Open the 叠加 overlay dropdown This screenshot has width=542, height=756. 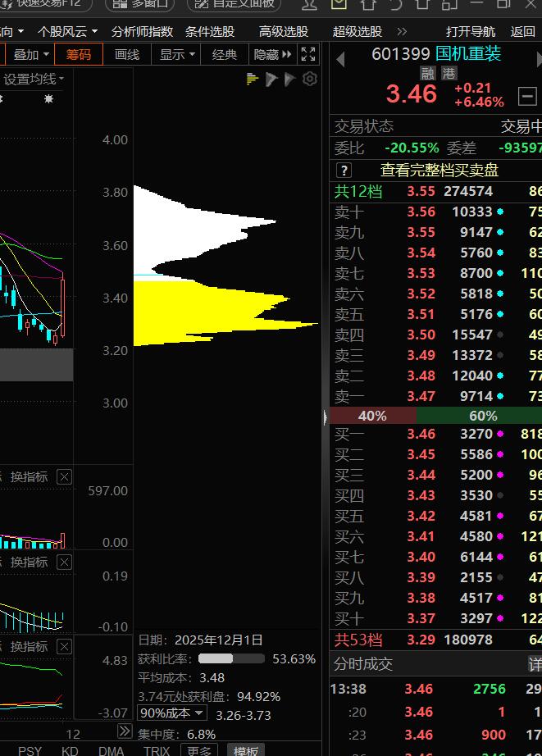(30, 54)
